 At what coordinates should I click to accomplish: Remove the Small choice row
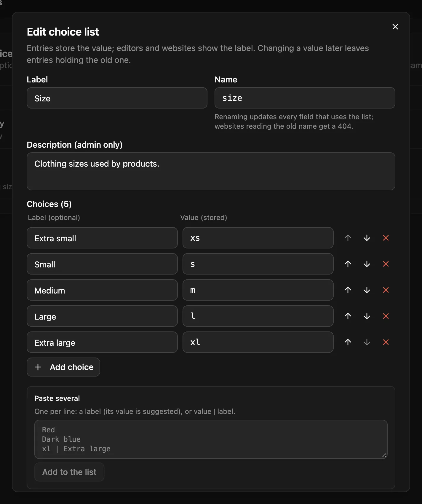(386, 264)
